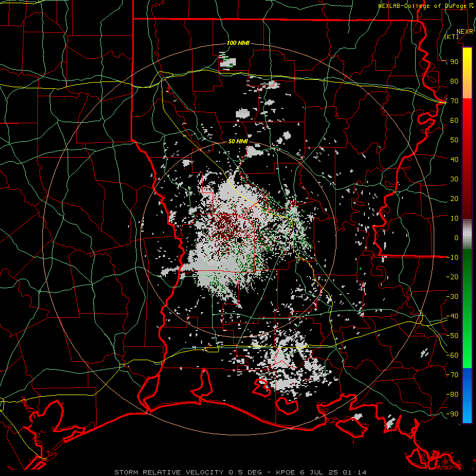Click the -40 value on velocity scale
This screenshot has height=476, width=476.
point(452,316)
